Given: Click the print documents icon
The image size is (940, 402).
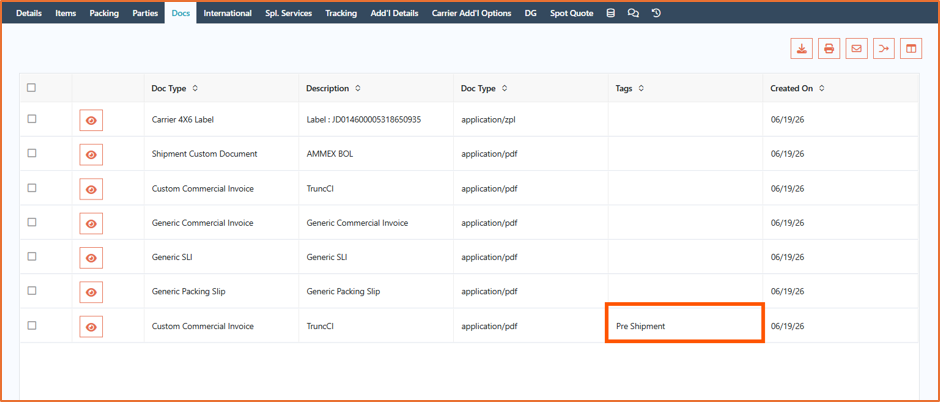Looking at the screenshot, I should 829,49.
